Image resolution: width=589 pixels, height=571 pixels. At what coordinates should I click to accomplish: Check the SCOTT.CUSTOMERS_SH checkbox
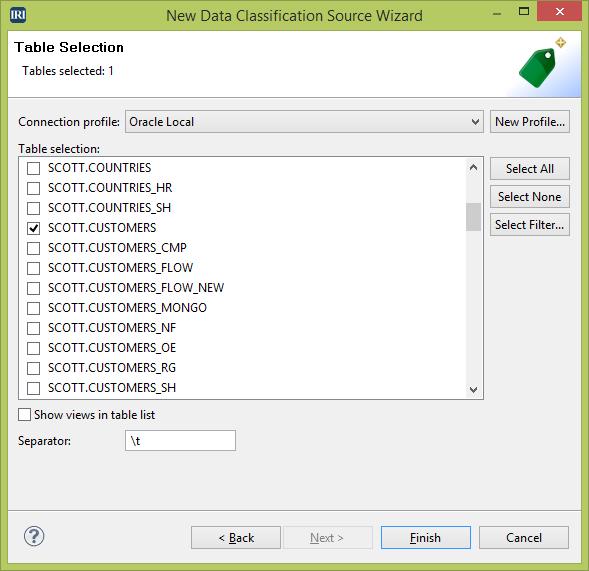pyautogui.click(x=33, y=388)
